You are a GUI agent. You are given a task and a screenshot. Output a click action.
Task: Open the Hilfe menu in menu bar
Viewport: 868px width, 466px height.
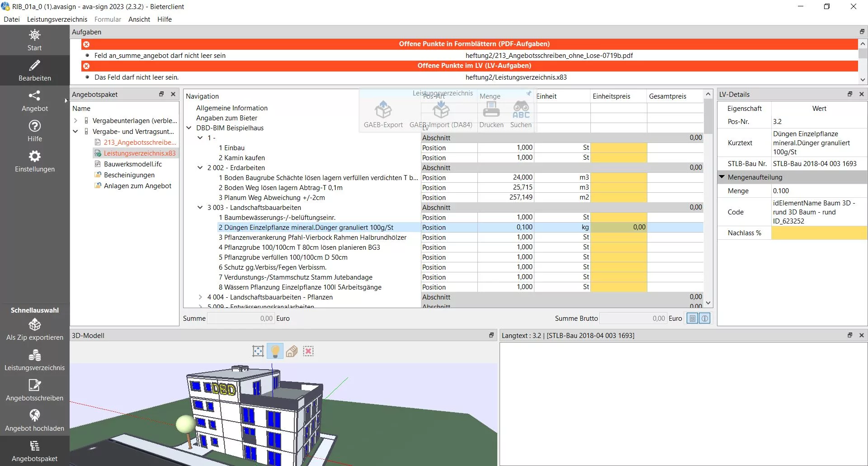click(165, 19)
